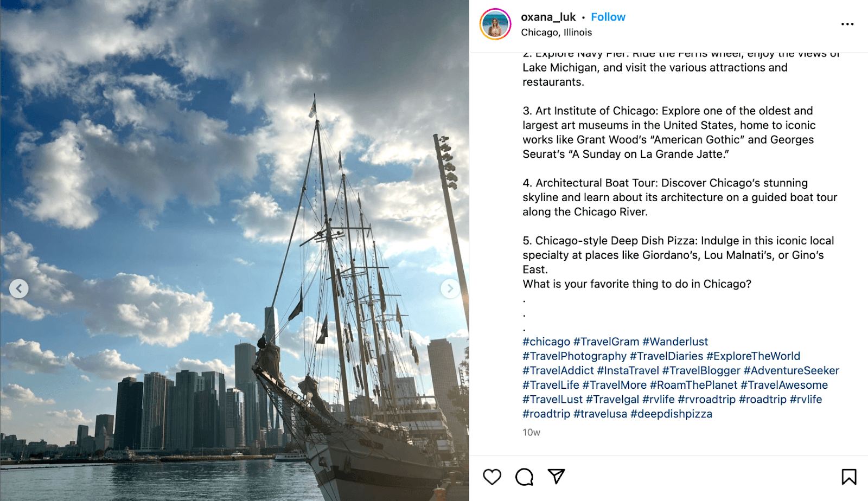
Task: Open oxana_luk profile picture
Action: point(495,24)
